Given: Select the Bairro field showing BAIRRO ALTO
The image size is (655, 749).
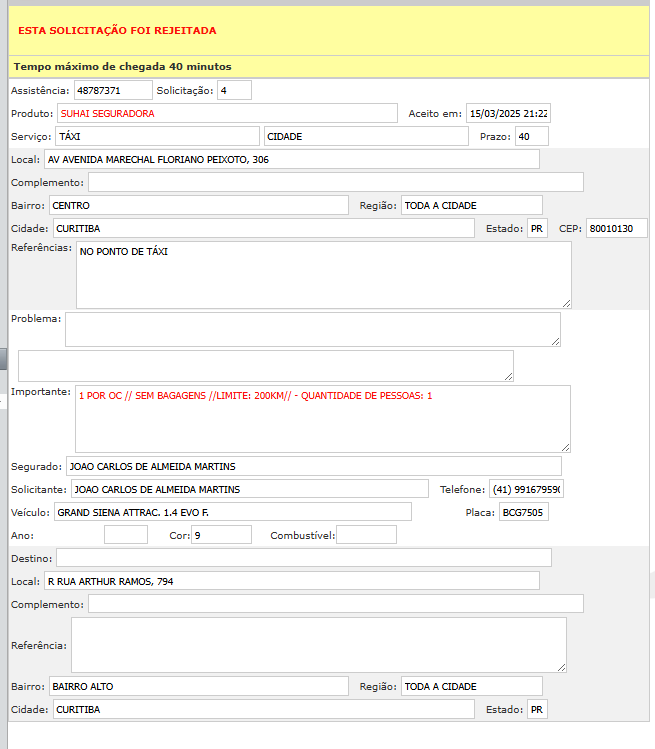Looking at the screenshot, I should pyautogui.click(x=198, y=686).
